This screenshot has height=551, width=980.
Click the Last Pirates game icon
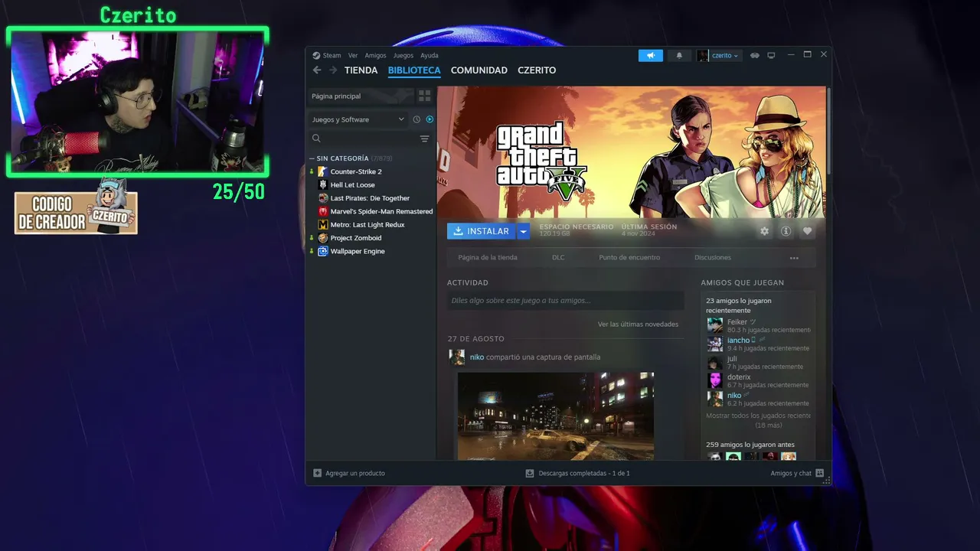pyautogui.click(x=323, y=198)
